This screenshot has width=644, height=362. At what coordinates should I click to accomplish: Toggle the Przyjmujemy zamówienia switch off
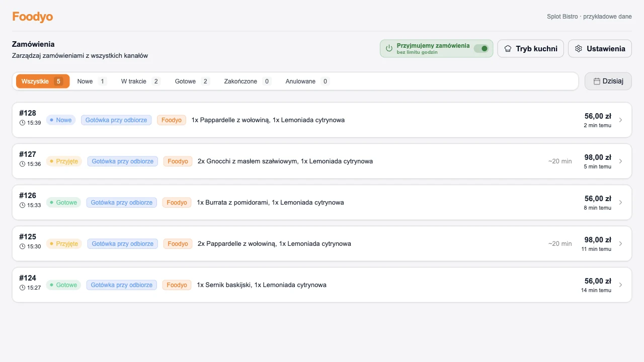coord(481,49)
